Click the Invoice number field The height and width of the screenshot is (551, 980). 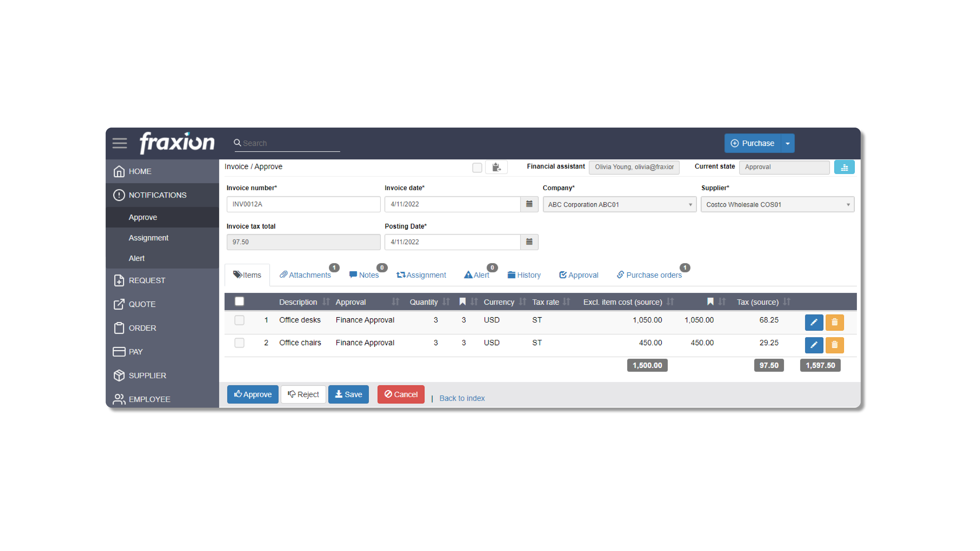pyautogui.click(x=304, y=204)
